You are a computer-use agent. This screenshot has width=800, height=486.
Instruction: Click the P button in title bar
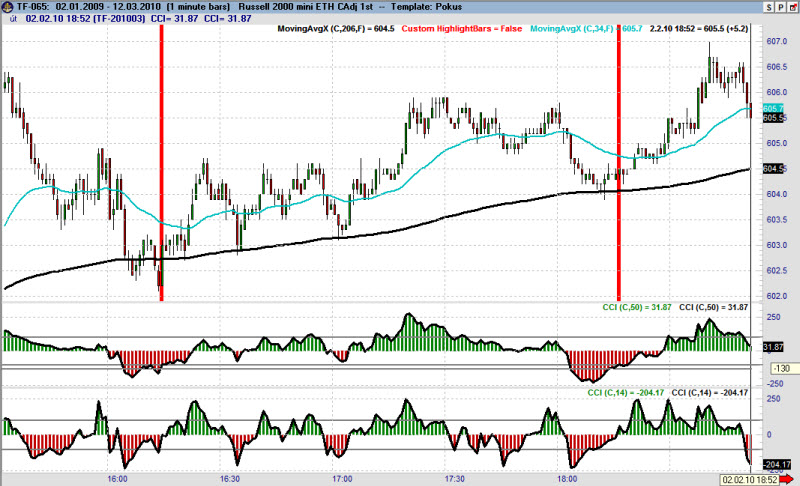(x=781, y=7)
